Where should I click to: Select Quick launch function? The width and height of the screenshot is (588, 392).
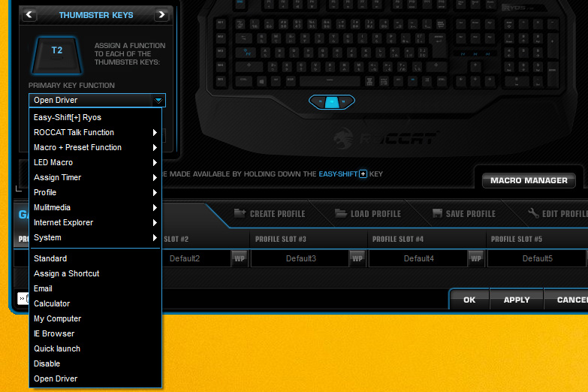coord(95,348)
